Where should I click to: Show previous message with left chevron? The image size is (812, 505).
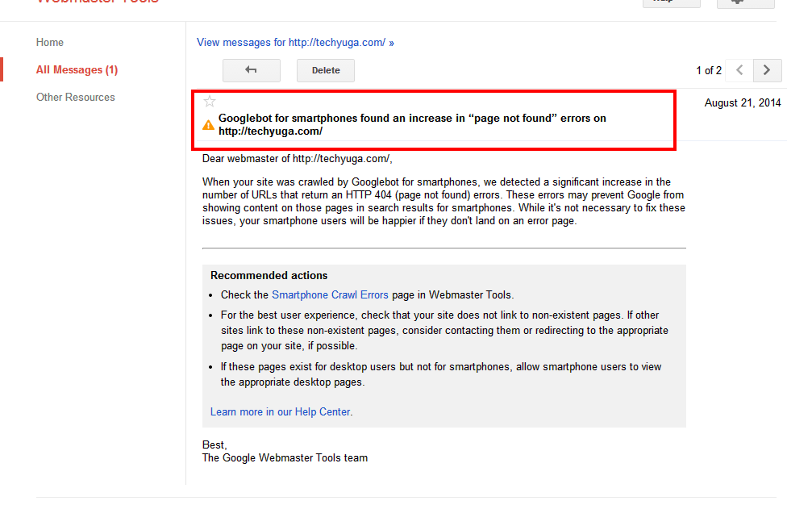(739, 70)
